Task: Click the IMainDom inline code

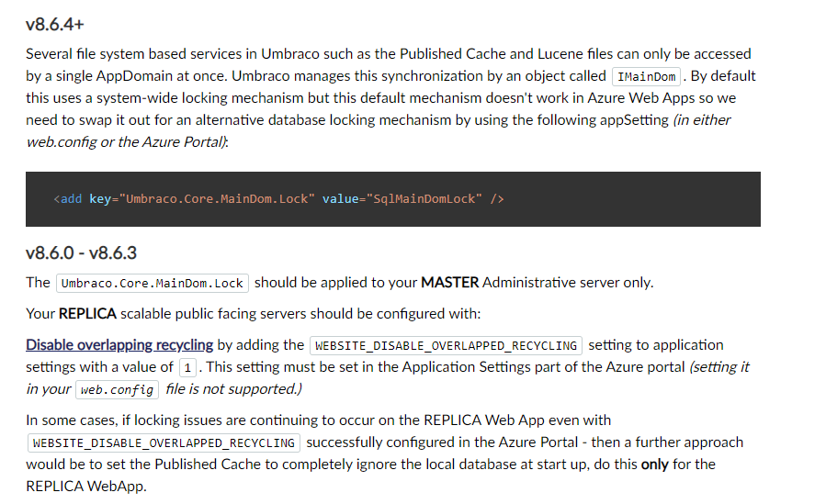Action: 646,77
